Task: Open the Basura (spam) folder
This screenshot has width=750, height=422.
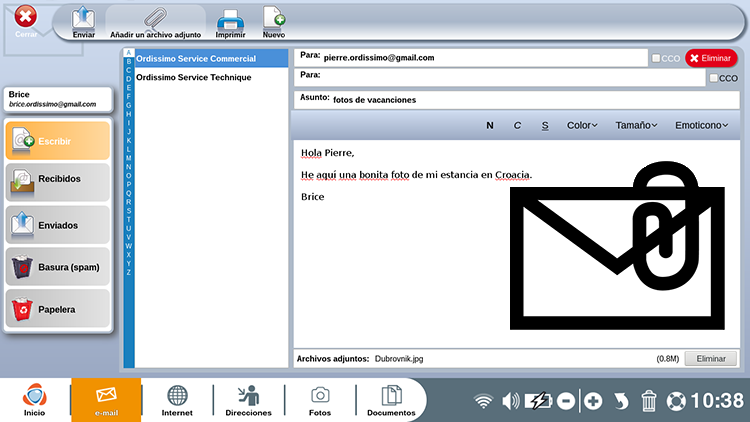Action: click(x=57, y=267)
